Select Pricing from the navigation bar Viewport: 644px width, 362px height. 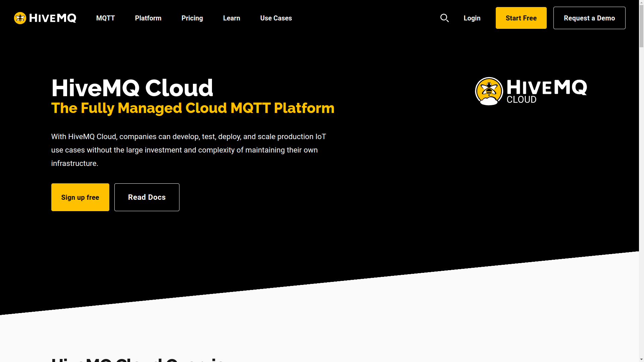(192, 18)
